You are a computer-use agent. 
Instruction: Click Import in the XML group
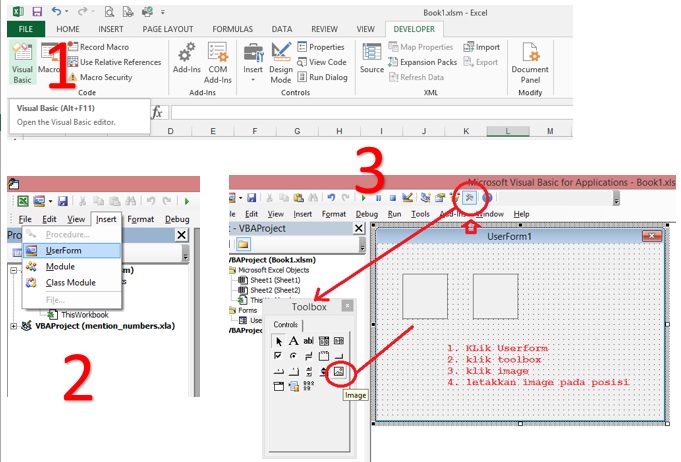click(x=482, y=47)
